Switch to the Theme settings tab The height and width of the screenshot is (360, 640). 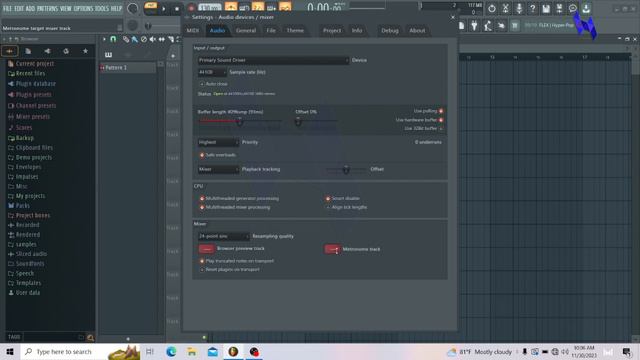295,31
